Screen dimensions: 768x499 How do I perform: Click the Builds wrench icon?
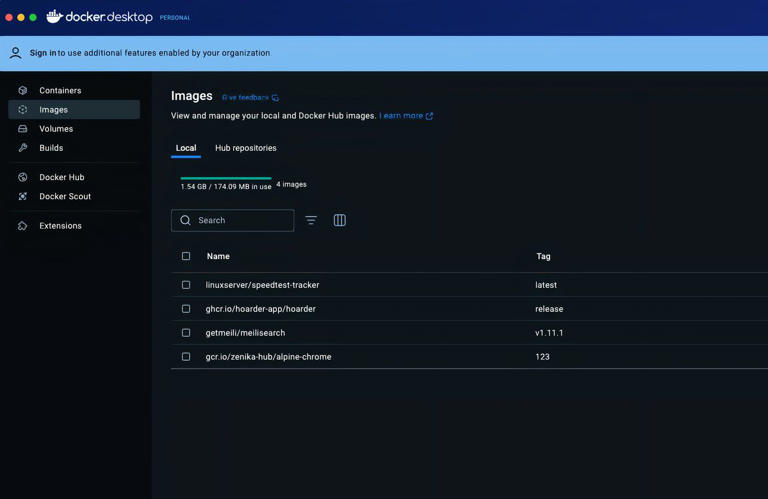coord(23,148)
